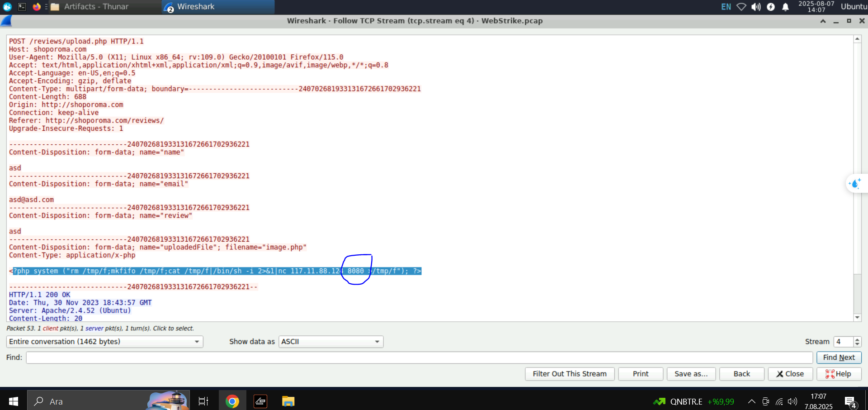Image resolution: width=868 pixels, height=410 pixels.
Task: Click the HTTP/1.1 200 OK response line
Action: tap(40, 295)
